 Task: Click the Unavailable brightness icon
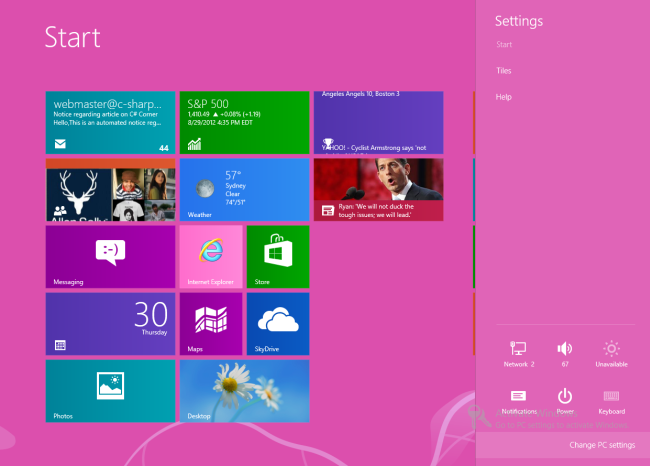tap(611, 354)
